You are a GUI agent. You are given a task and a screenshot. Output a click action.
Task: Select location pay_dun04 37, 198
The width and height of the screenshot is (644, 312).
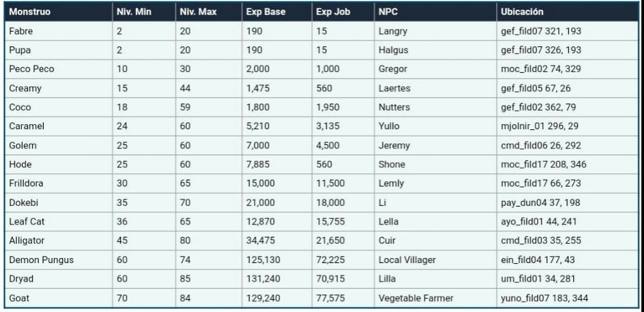(540, 203)
